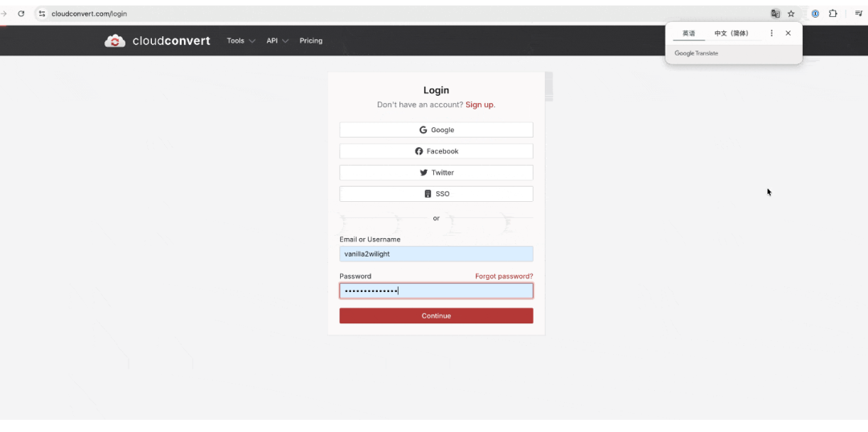Image resolution: width=868 pixels, height=432 pixels.
Task: Click the Google Translate label in popup
Action: (x=696, y=54)
